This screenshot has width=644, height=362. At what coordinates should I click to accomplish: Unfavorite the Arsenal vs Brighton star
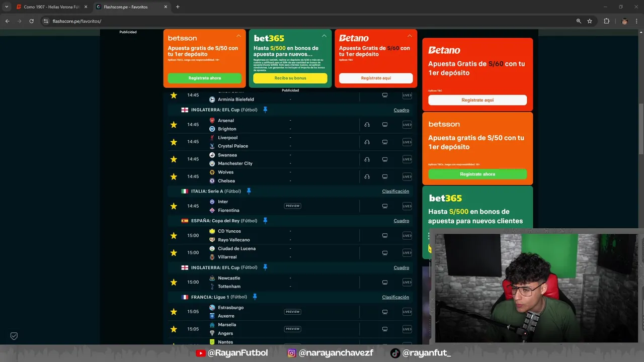(x=174, y=125)
